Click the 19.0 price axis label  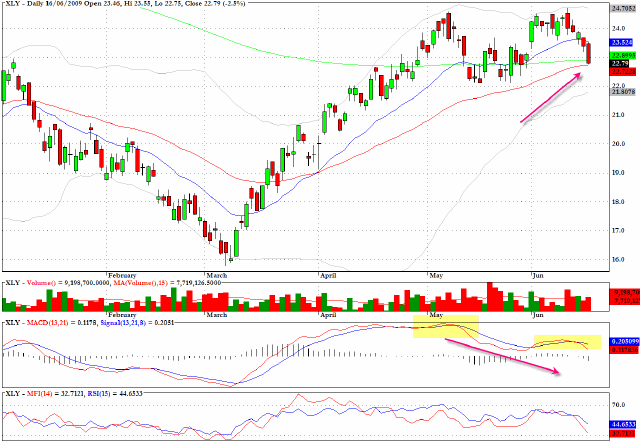(618, 173)
